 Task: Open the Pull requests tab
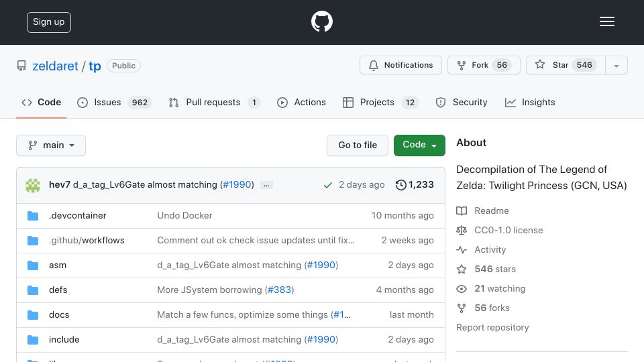click(215, 102)
